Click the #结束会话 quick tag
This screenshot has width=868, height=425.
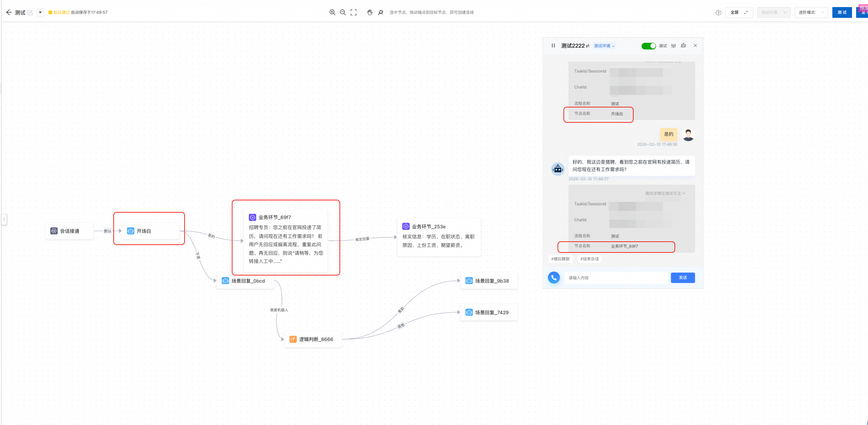pyautogui.click(x=589, y=259)
